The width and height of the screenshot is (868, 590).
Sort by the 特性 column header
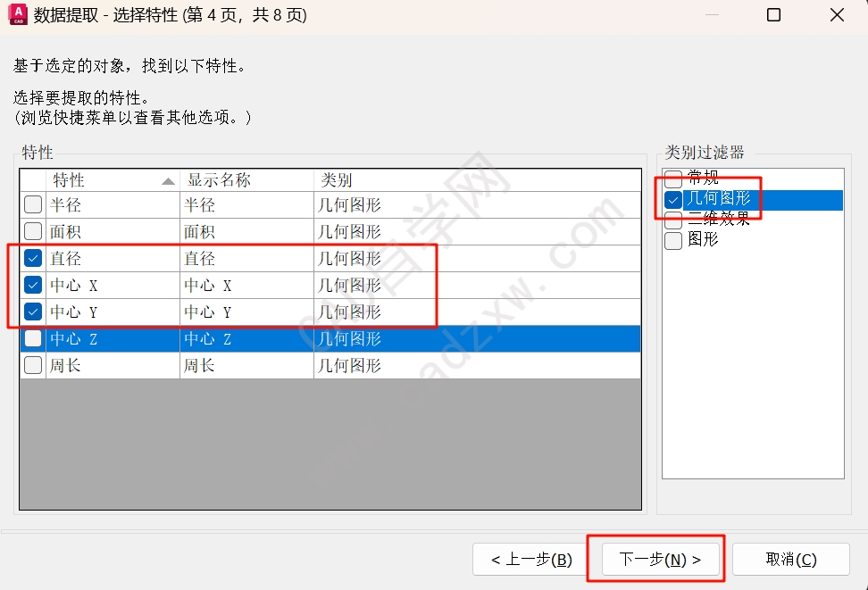(113, 180)
